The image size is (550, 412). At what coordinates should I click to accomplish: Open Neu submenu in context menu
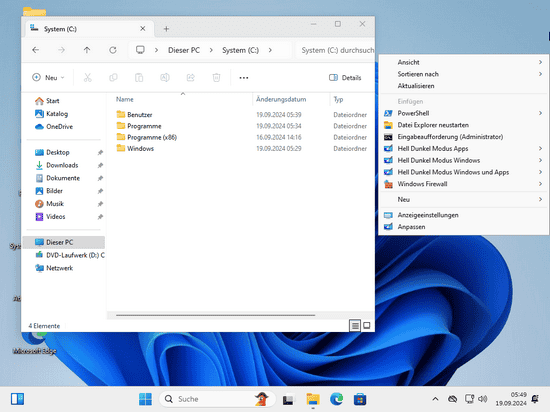click(464, 200)
